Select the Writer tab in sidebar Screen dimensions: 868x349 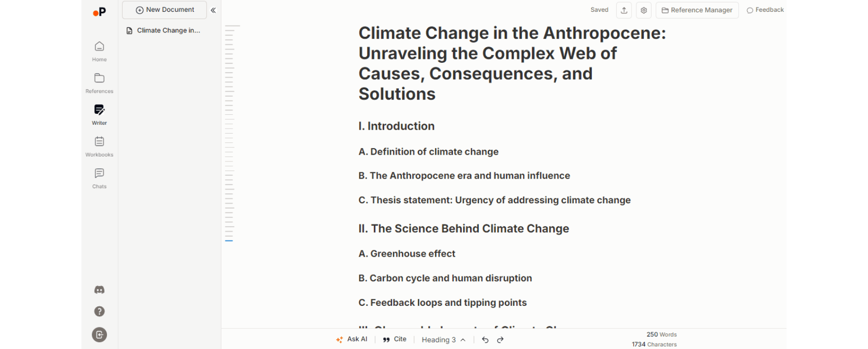pos(99,114)
